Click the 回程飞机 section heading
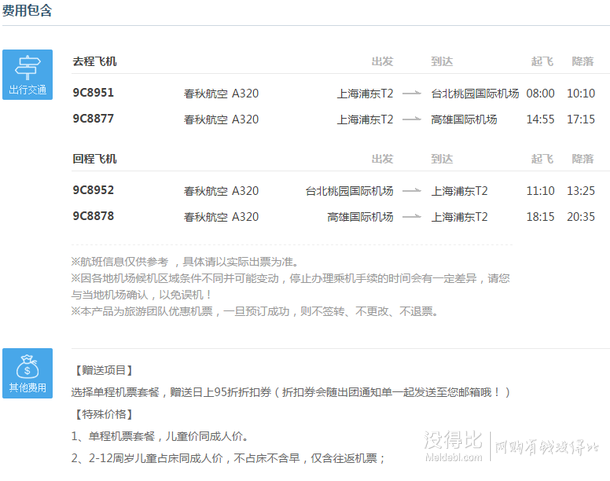Image resolution: width=610 pixels, height=481 pixels. point(95,159)
